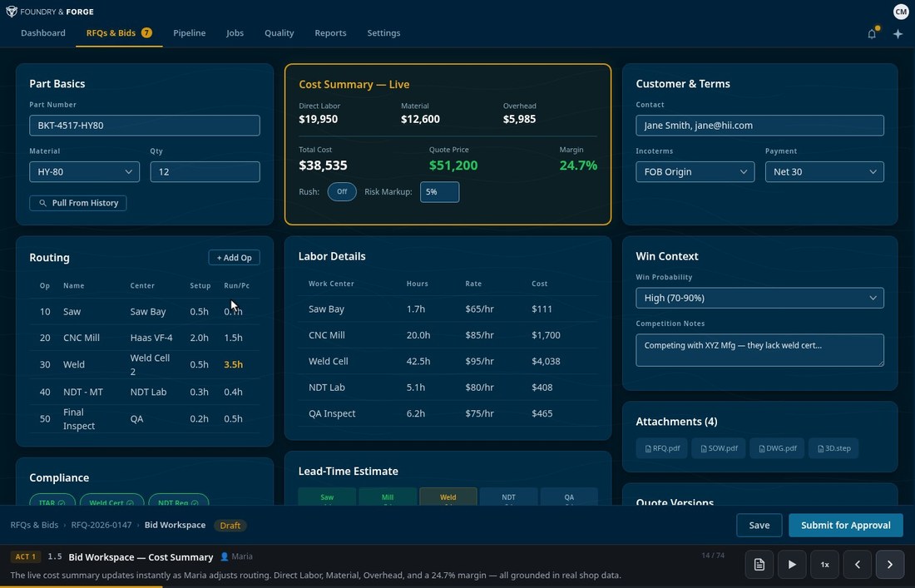Screen dimensions: 915x588
Task: Switch to the Pipeline tab
Action: click(x=189, y=32)
